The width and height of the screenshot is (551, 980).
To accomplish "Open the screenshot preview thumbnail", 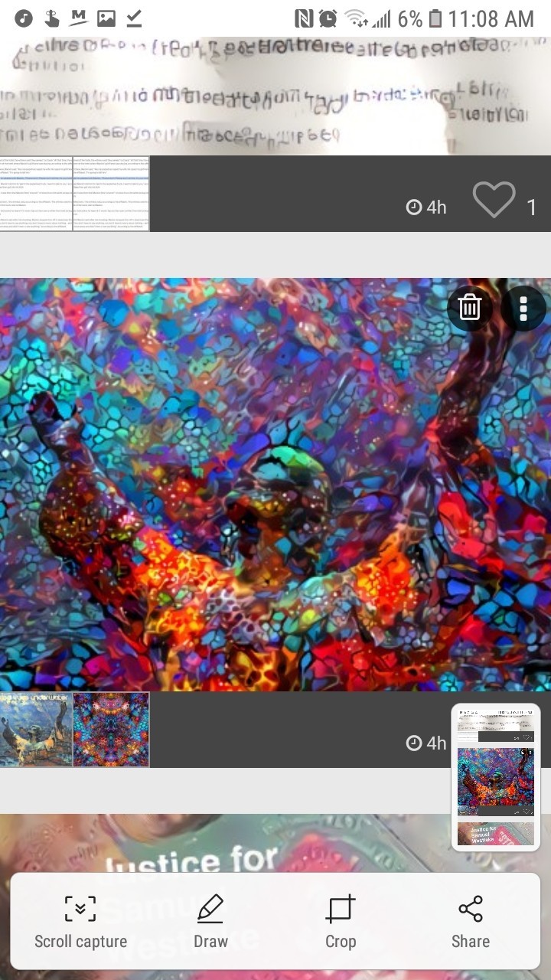I will click(x=496, y=777).
